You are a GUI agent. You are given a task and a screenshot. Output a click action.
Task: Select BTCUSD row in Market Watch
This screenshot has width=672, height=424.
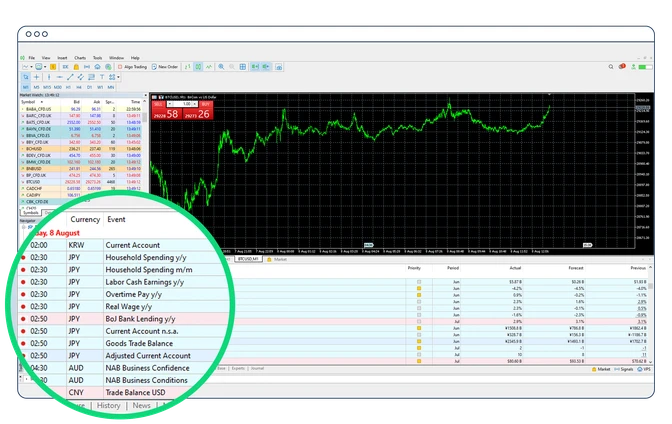tap(81, 182)
